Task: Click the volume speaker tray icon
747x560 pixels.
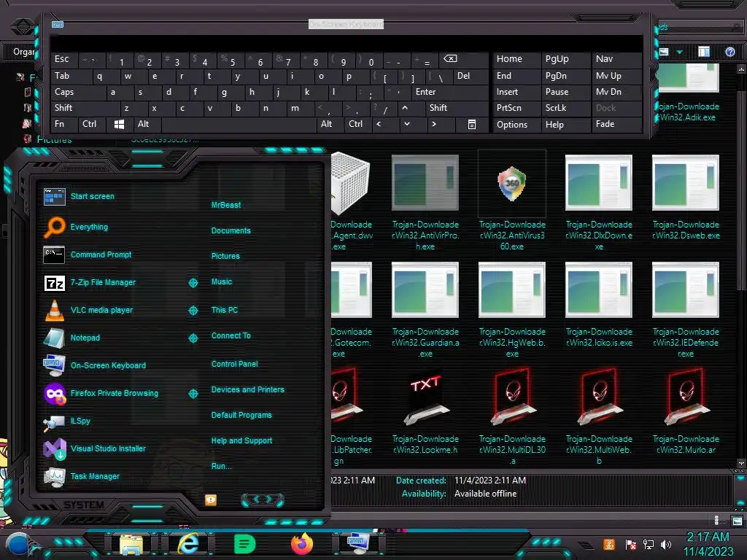Action: point(665,544)
